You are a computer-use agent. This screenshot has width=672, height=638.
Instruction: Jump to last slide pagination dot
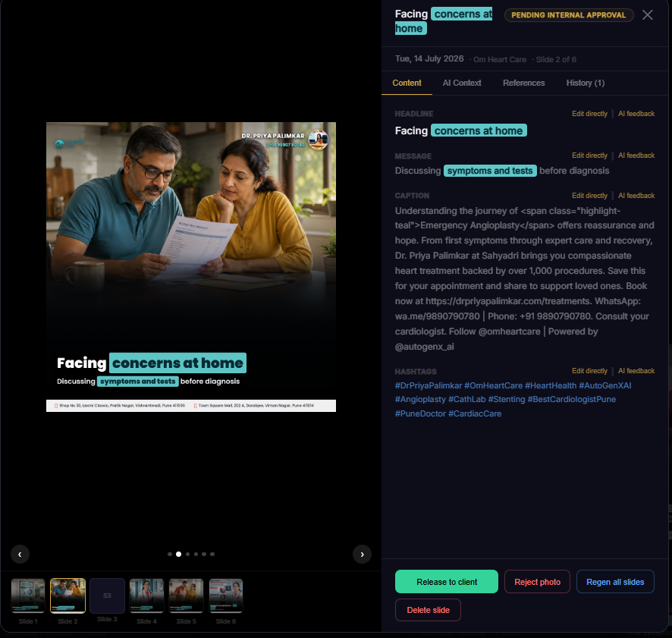(x=212, y=555)
